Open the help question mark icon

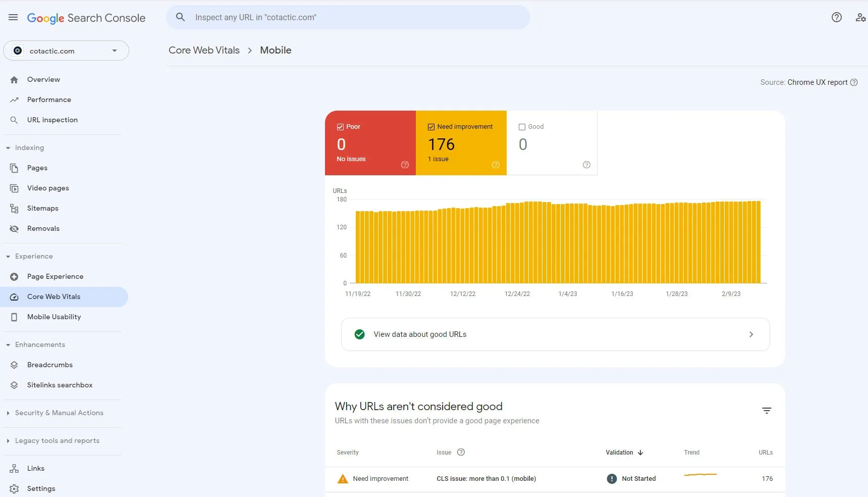(837, 17)
